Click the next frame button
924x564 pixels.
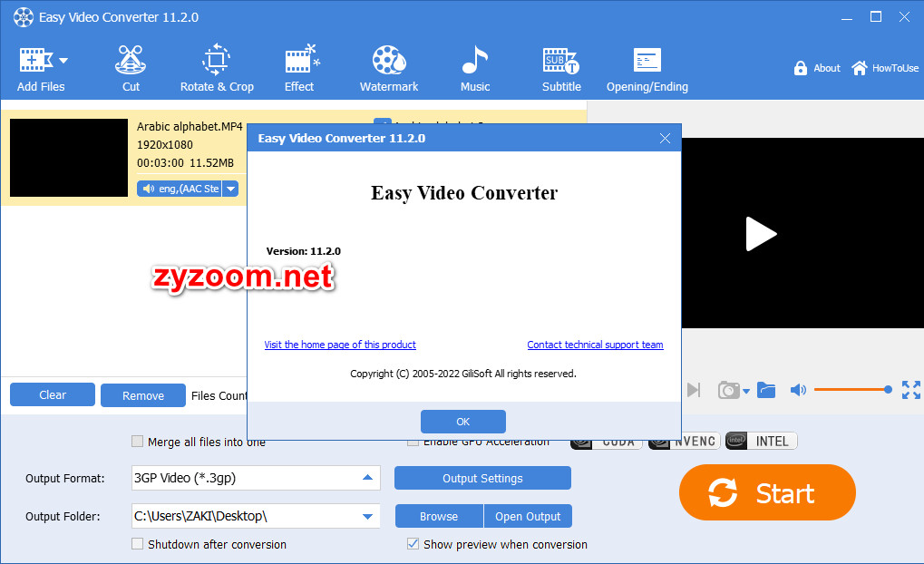[x=694, y=390]
